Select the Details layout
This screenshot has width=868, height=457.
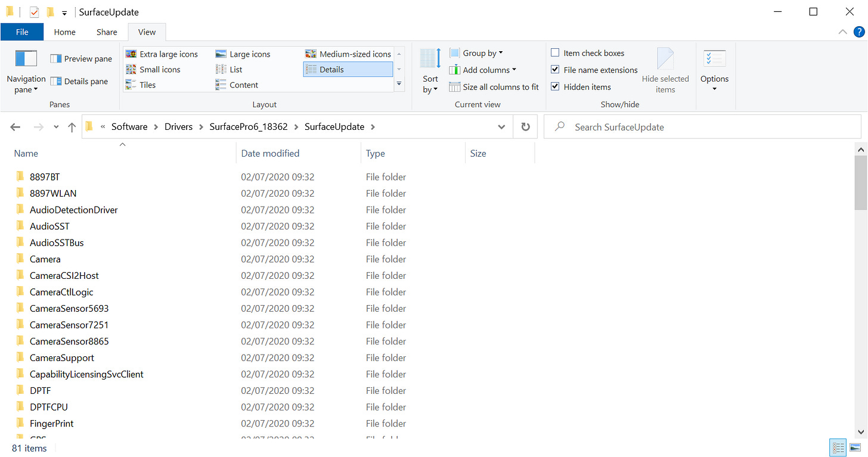(x=348, y=69)
